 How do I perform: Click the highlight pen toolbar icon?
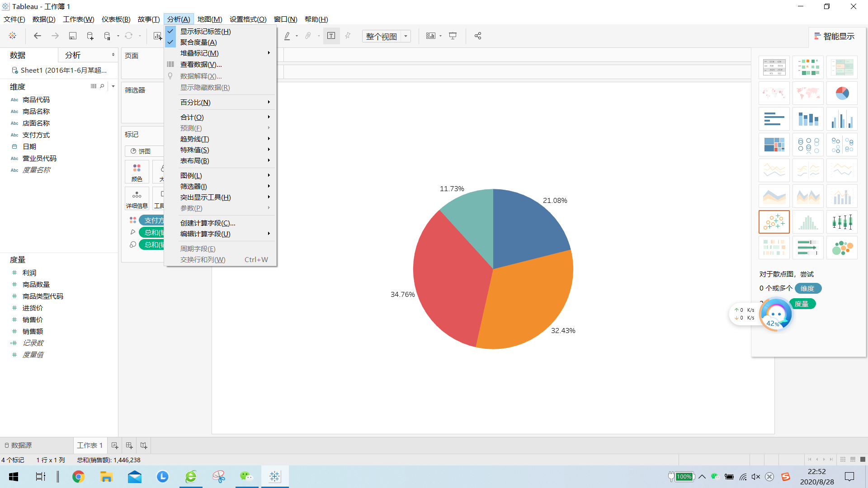tap(287, 36)
